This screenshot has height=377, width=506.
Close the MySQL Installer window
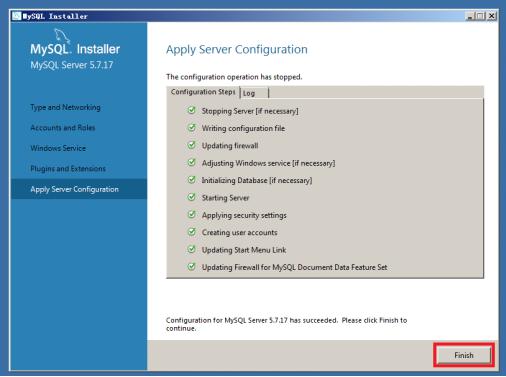point(491,16)
